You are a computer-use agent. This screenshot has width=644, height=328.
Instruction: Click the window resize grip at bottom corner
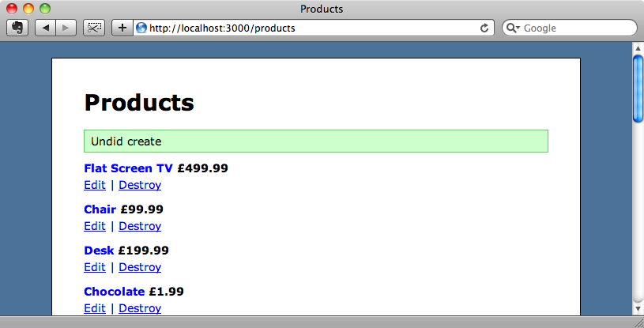(639, 323)
